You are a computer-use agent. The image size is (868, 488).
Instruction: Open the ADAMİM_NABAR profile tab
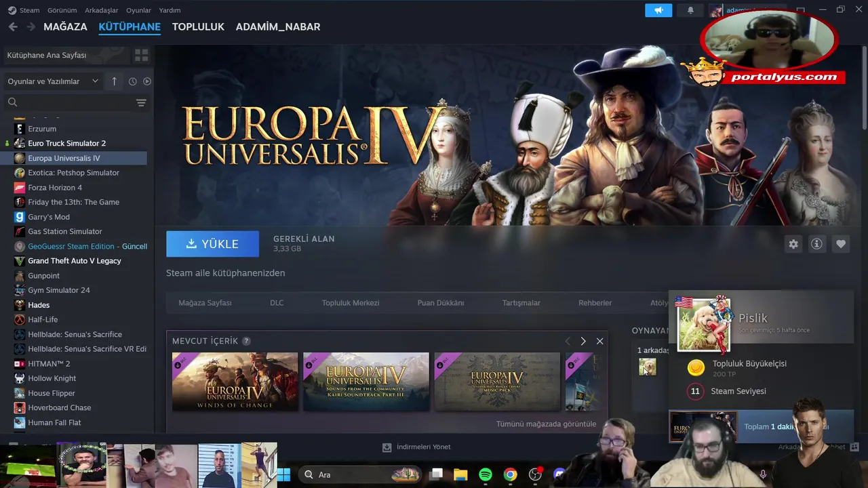pyautogui.click(x=278, y=26)
